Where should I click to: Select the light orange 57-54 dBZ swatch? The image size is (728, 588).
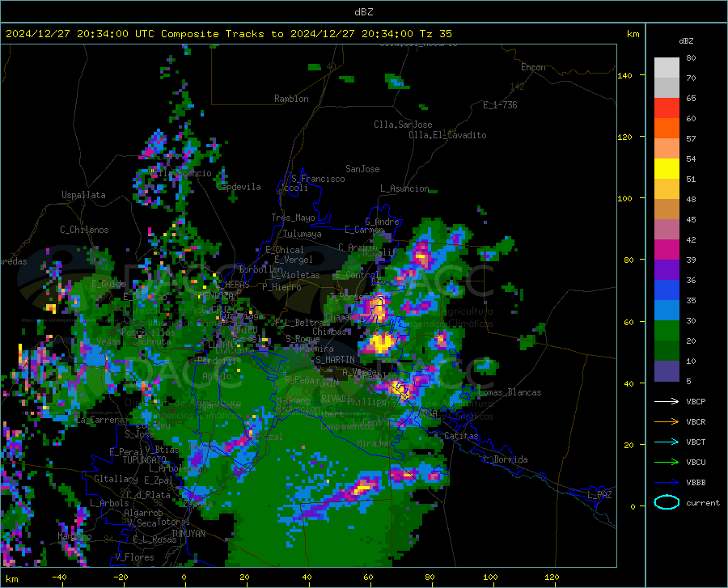pyautogui.click(x=667, y=149)
